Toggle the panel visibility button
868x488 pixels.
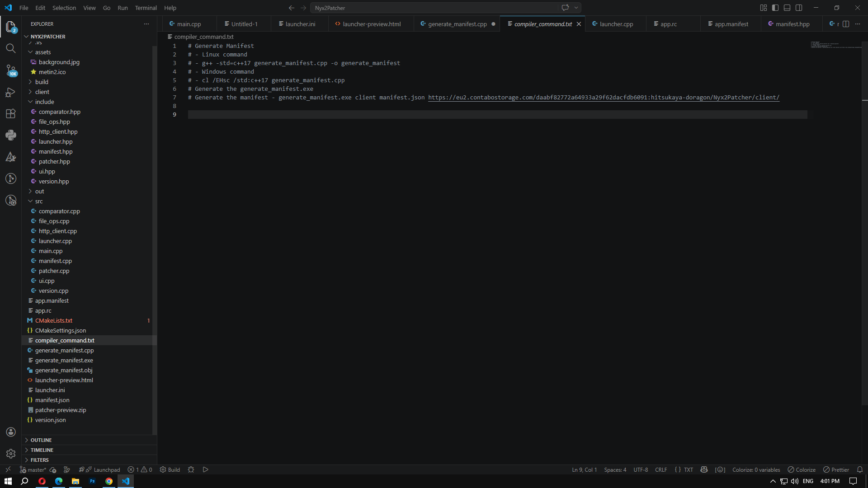point(787,8)
